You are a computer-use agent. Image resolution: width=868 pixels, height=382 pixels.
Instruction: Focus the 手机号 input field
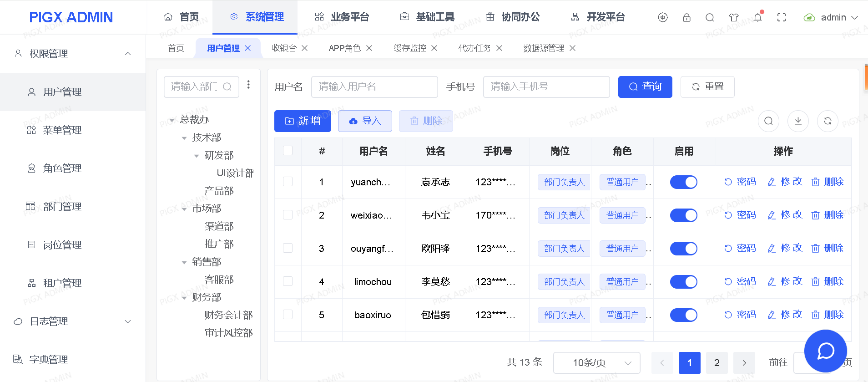(x=546, y=87)
